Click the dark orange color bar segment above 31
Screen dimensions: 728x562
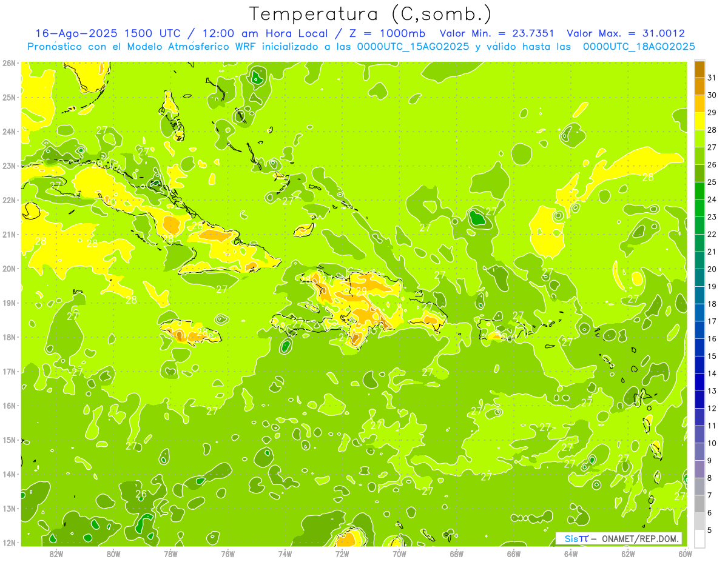[699, 69]
